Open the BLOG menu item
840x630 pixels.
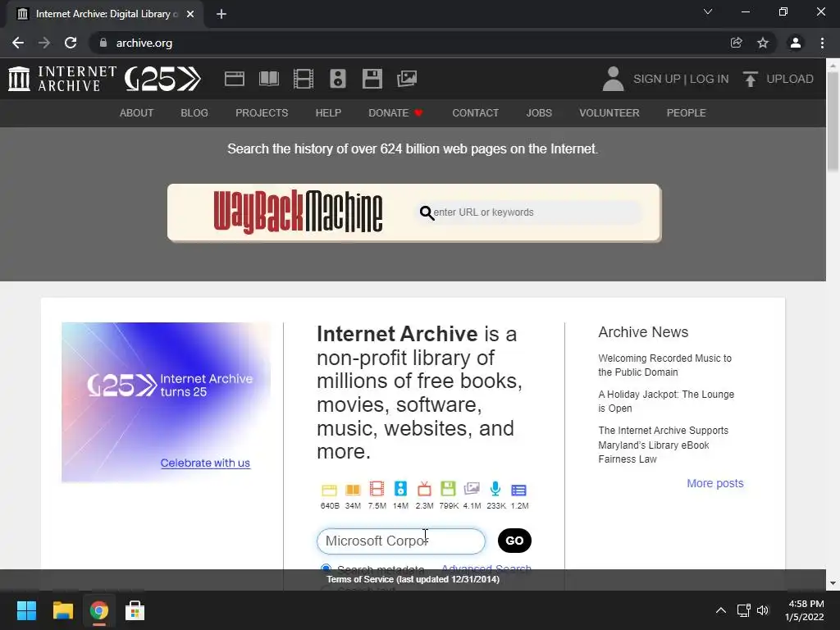(194, 113)
